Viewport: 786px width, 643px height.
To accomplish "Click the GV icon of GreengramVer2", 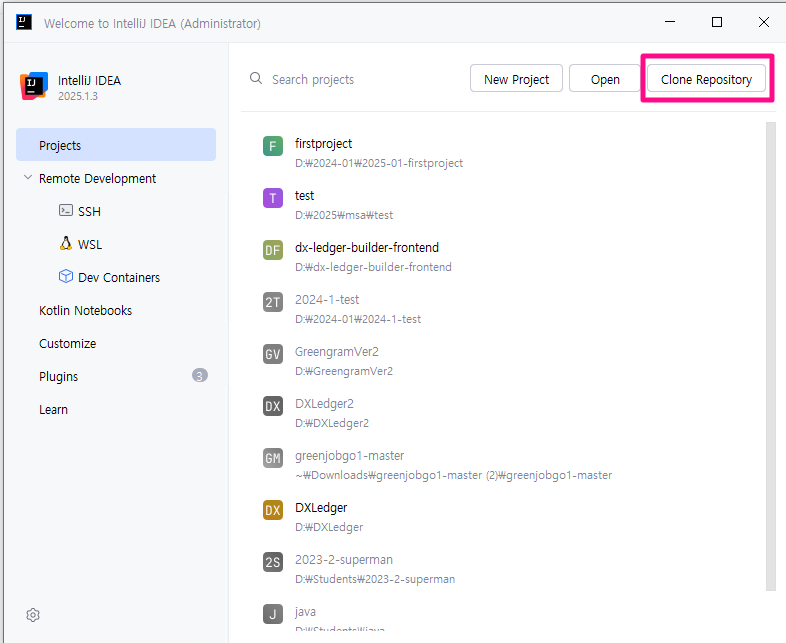I will click(273, 354).
